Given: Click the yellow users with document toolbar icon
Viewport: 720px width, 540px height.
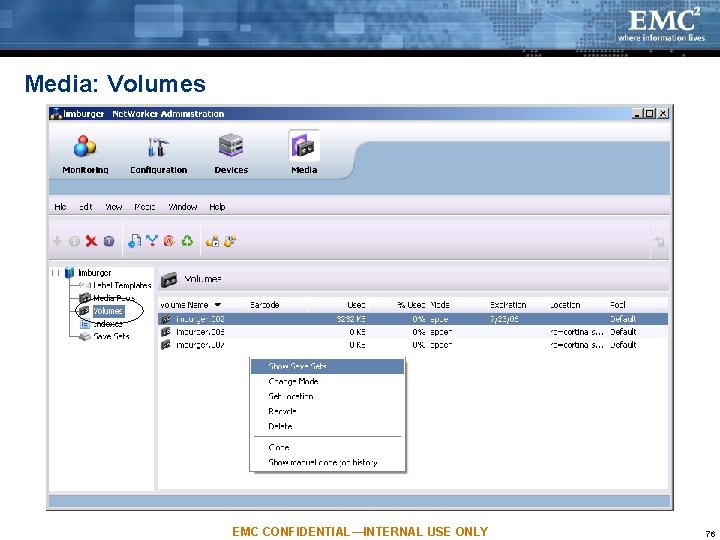Looking at the screenshot, I should click(x=212, y=241).
